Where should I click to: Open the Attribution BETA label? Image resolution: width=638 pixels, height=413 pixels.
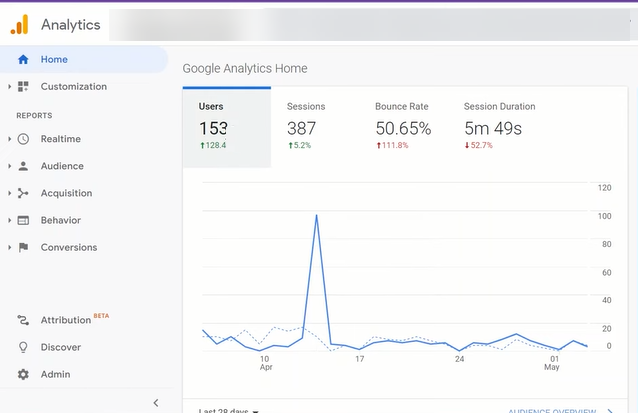[x=75, y=319]
